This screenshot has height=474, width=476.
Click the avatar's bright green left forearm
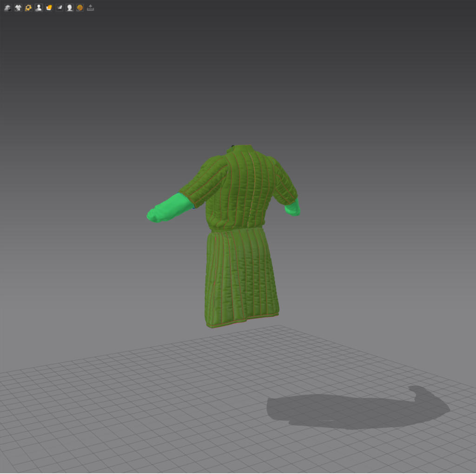[x=170, y=207]
